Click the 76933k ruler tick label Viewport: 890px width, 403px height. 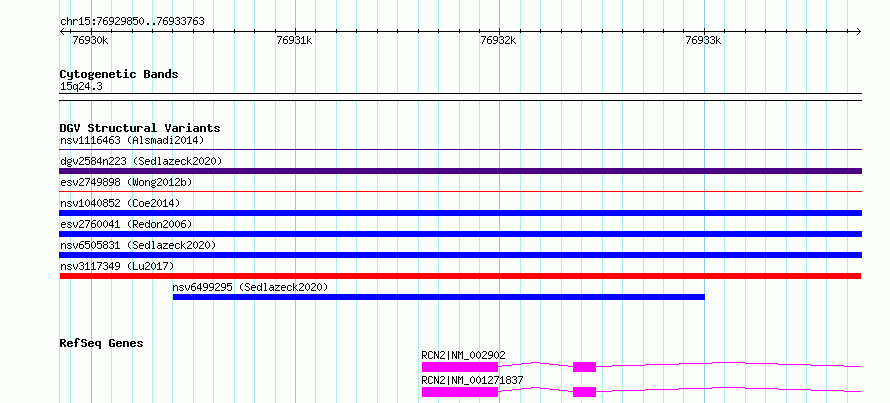pyautogui.click(x=703, y=40)
